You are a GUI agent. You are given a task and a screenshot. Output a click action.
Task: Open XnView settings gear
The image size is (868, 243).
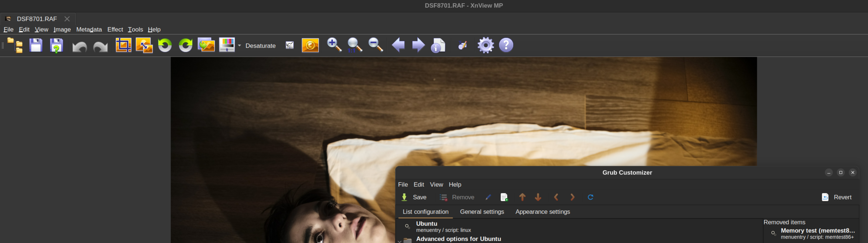(x=486, y=45)
